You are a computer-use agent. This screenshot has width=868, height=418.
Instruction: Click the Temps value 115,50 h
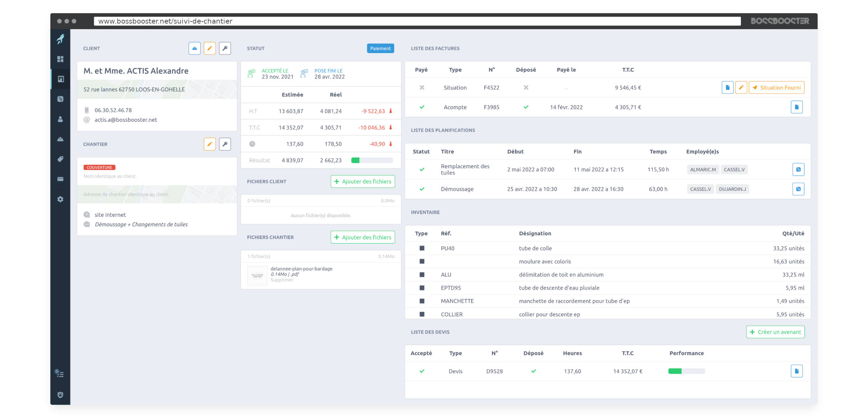tap(658, 170)
